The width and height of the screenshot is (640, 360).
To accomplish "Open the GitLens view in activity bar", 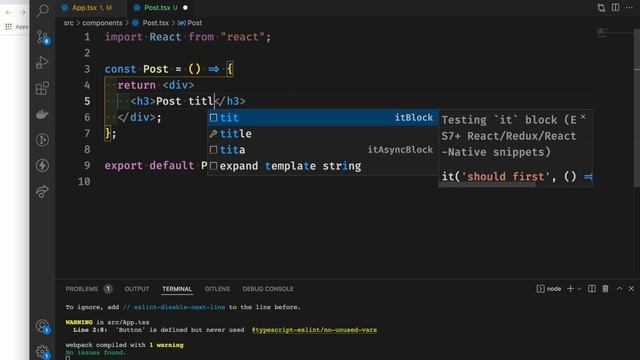I will click(42, 140).
